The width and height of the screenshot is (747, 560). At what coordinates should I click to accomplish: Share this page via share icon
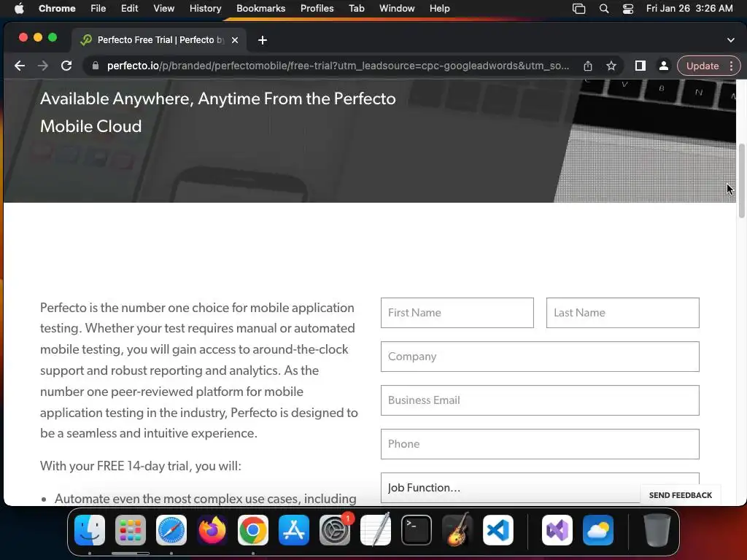[x=588, y=66]
